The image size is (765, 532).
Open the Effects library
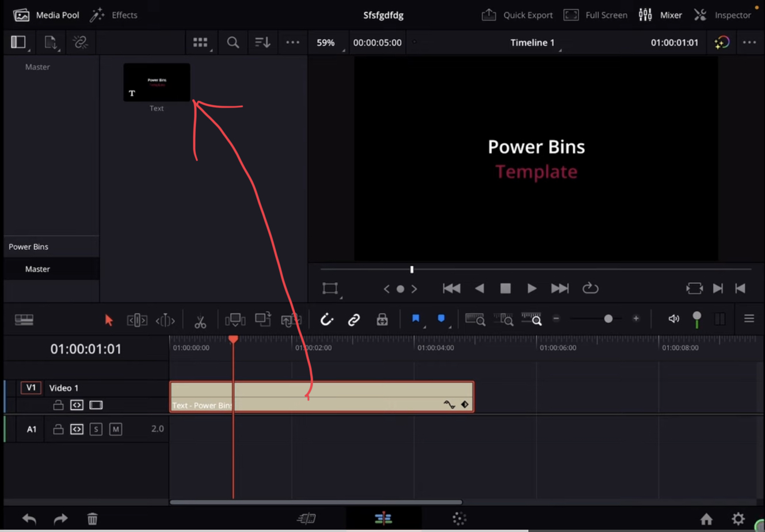114,14
